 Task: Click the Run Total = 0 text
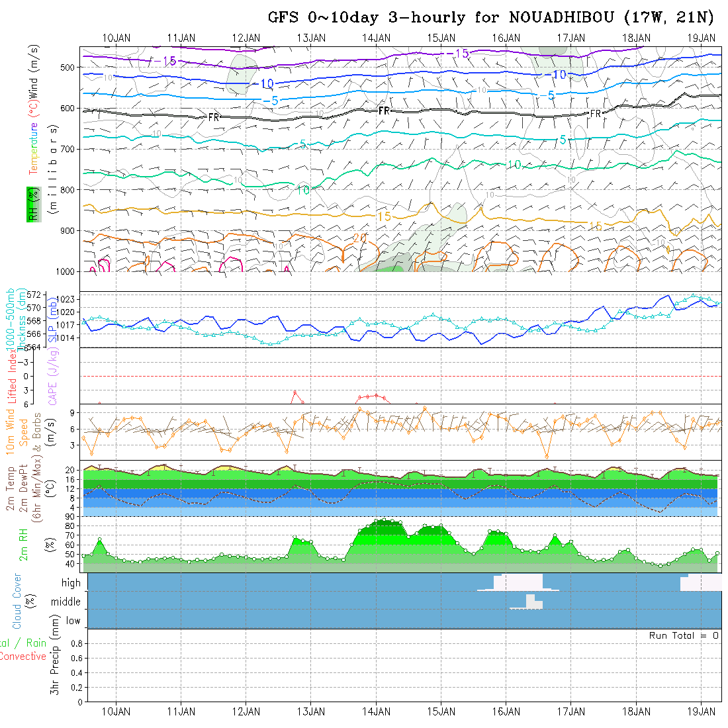(x=684, y=635)
